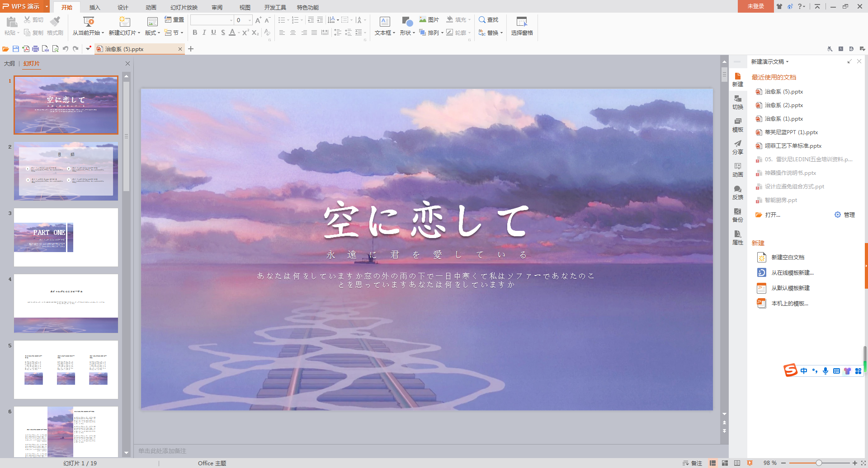
Task: Toggle subscript formatting
Action: tap(255, 33)
